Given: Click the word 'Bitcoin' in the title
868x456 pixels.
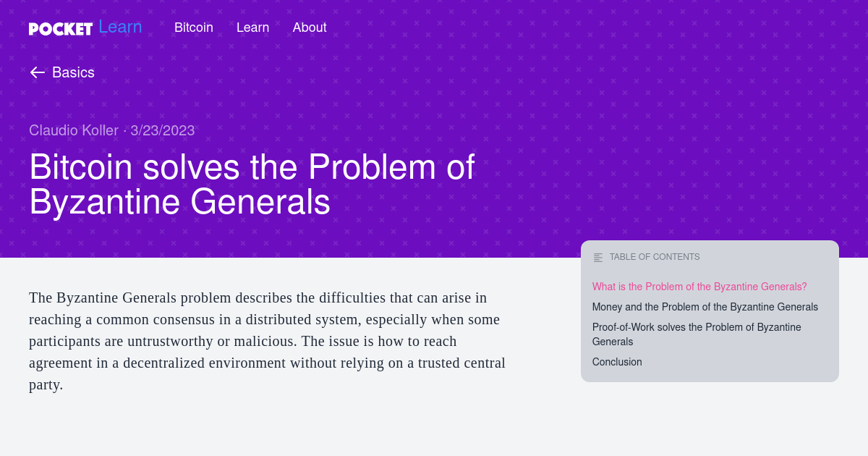Looking at the screenshot, I should pyautogui.click(x=81, y=167).
